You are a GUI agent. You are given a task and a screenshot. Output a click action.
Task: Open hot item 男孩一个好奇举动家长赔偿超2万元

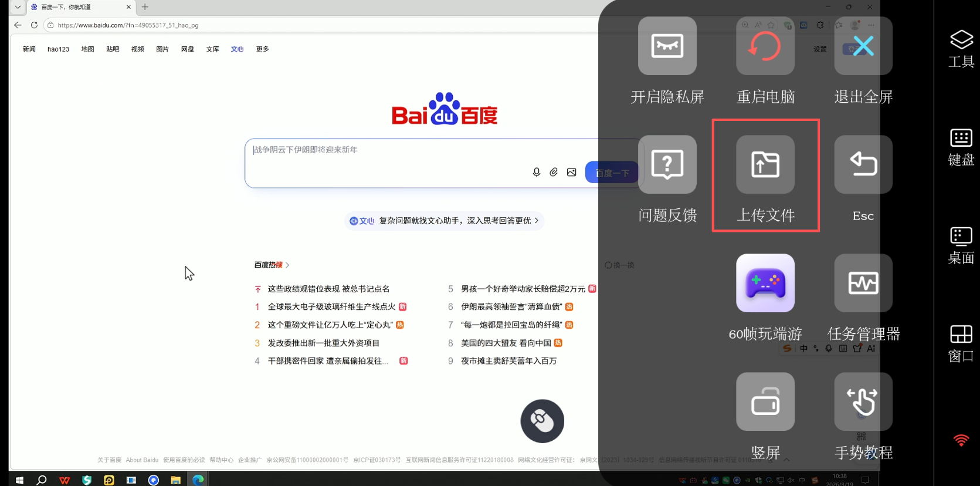tap(523, 289)
